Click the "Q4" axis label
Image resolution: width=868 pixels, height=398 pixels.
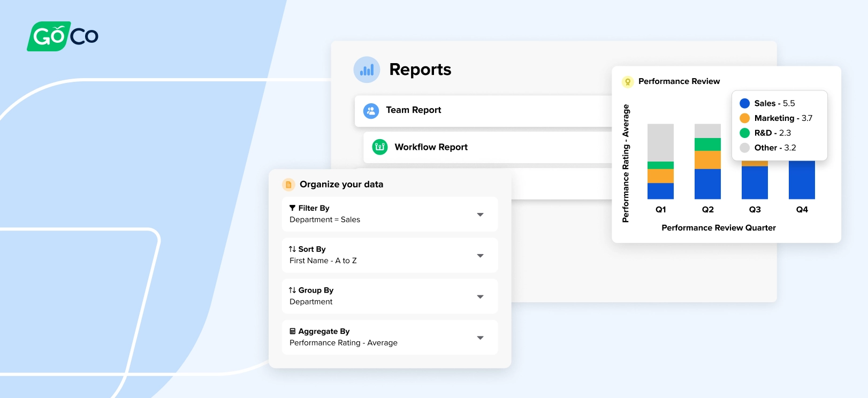tap(802, 210)
